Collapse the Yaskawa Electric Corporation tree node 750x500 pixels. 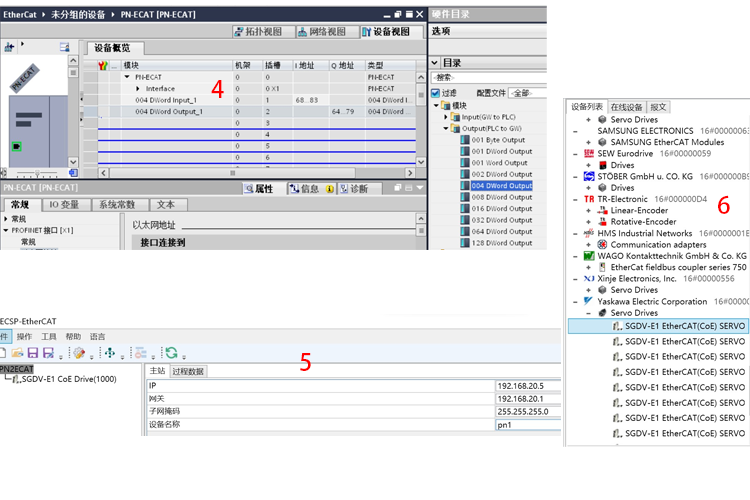[575, 301]
